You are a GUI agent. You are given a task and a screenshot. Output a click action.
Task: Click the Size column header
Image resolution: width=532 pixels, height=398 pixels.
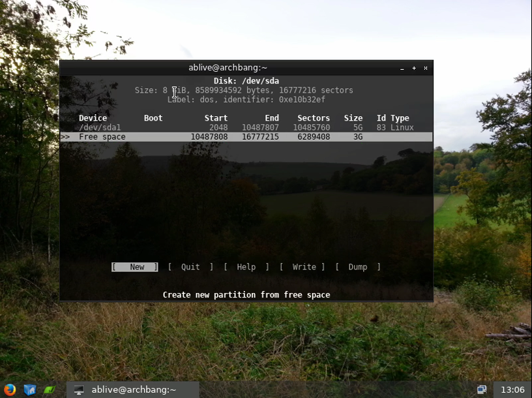(x=353, y=118)
